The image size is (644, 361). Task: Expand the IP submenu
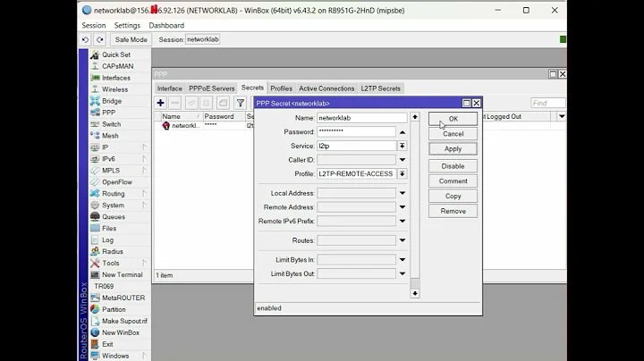144,147
